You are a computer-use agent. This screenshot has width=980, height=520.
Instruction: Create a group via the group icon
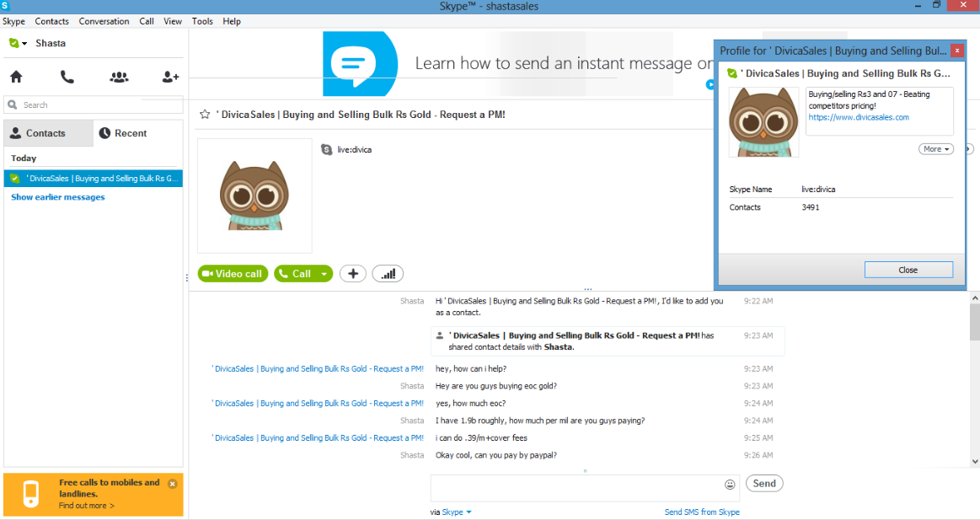[119, 77]
